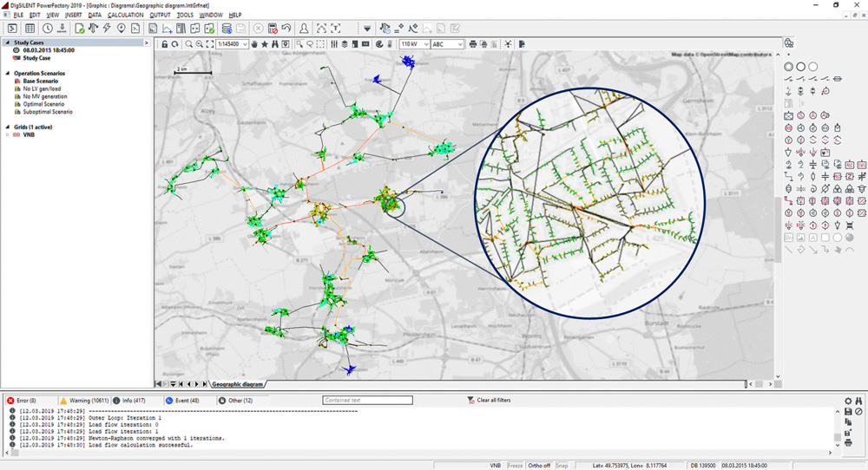Click the layers stack icon

pyautogui.click(x=345, y=44)
